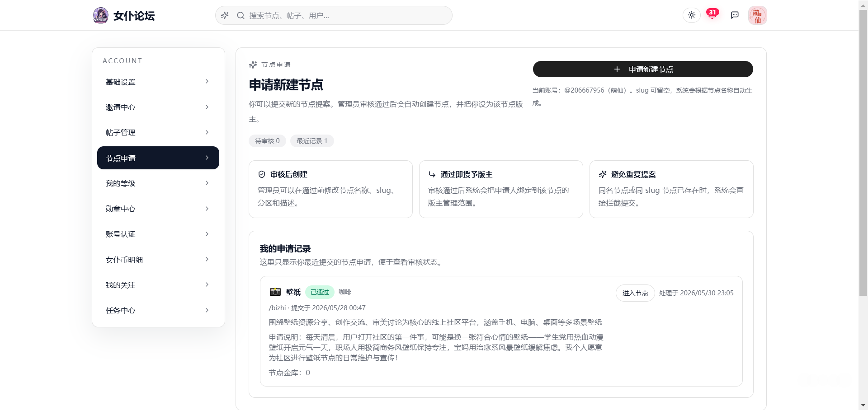
Task: Select the active 节点申请 menu item
Action: (158, 158)
